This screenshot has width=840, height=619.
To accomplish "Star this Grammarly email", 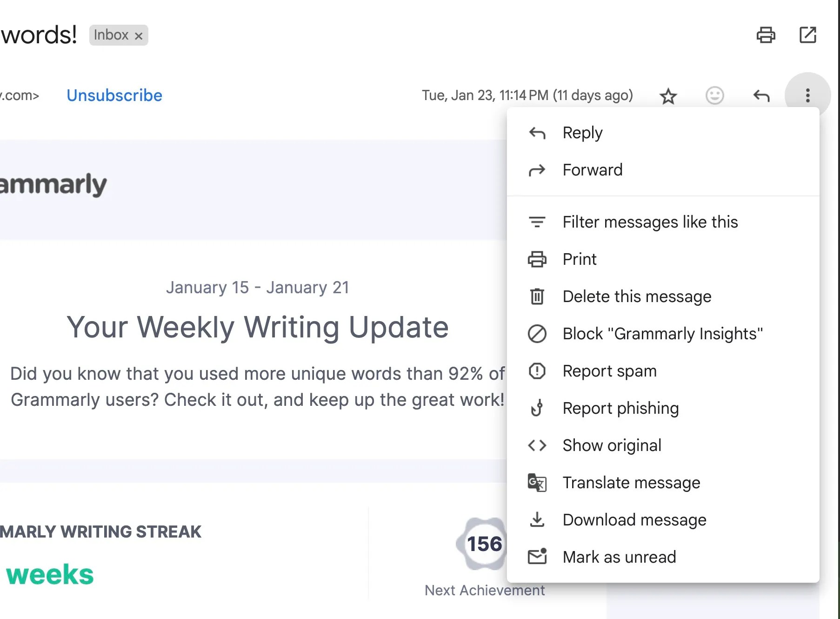I will (x=668, y=95).
